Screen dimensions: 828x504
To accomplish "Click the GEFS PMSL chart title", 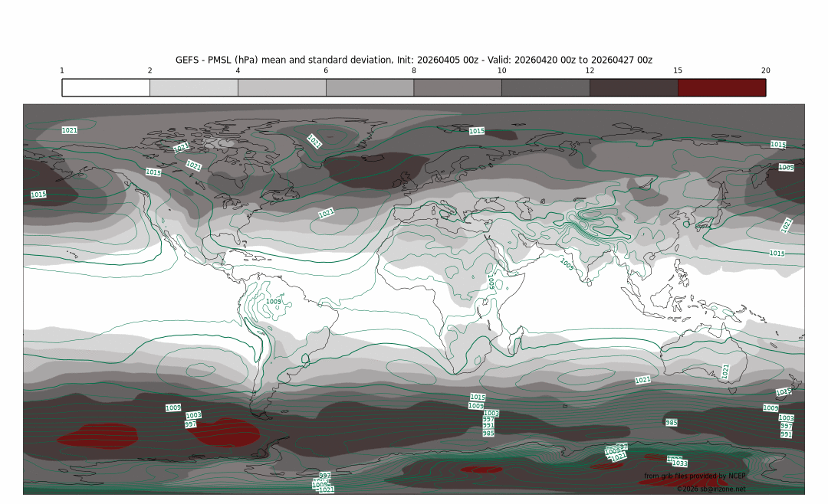I will pos(414,60).
